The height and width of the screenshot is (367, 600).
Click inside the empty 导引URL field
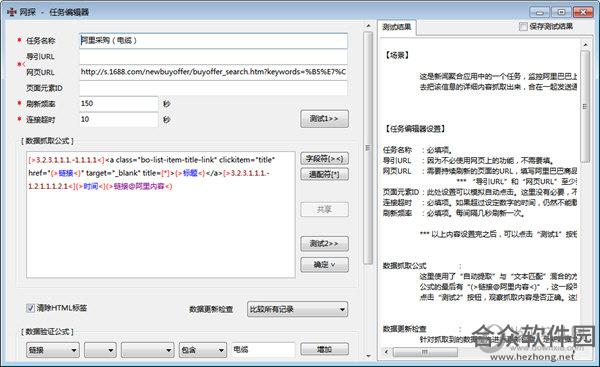pos(214,57)
